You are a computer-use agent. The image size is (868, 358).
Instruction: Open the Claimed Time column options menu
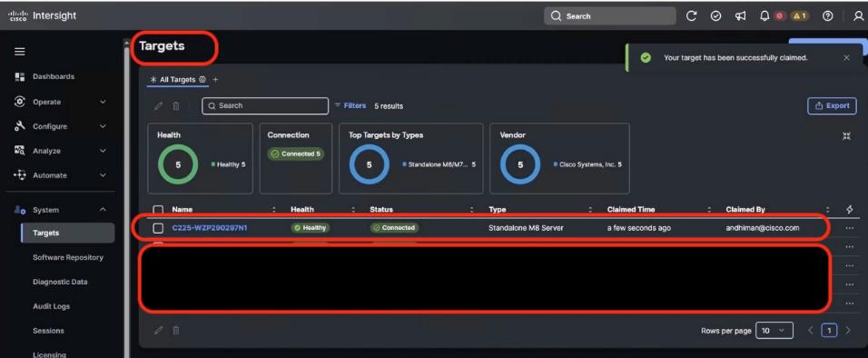[x=709, y=210]
